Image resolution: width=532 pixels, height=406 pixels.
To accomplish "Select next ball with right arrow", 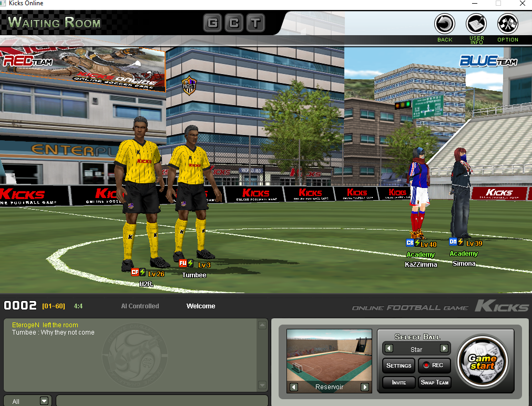I will coord(444,348).
